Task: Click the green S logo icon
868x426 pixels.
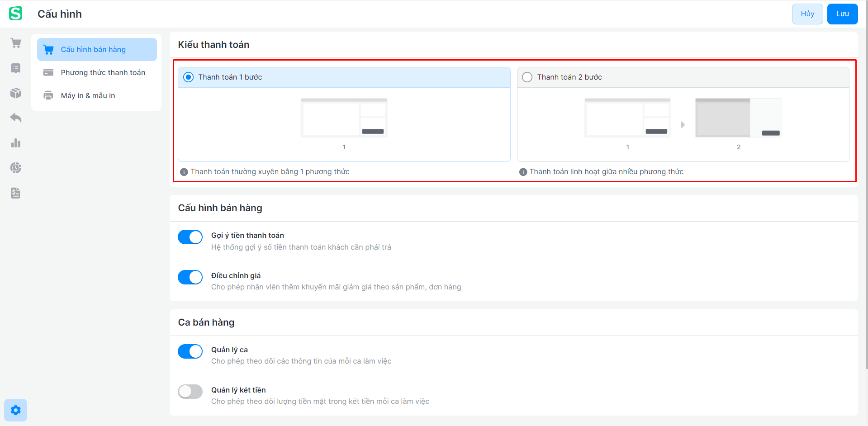Action: [x=15, y=14]
